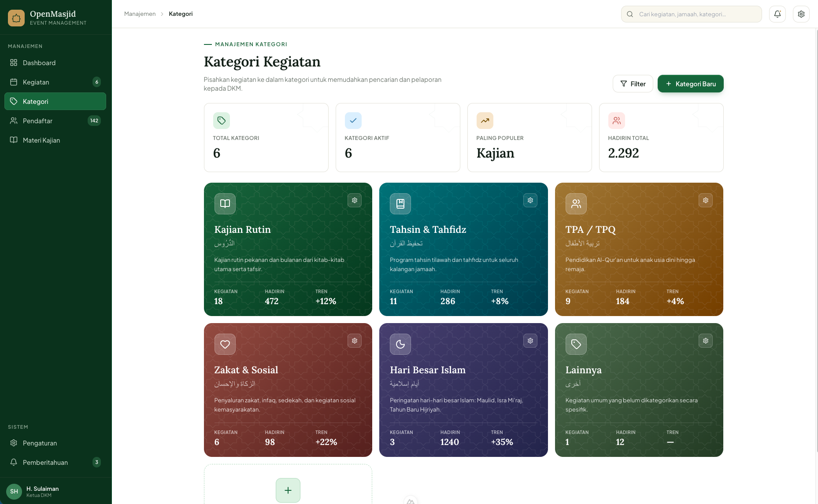Screen dimensions: 818x504
Task: Click the 184 hadirin value on TPA / TPQ
Action: (622, 301)
